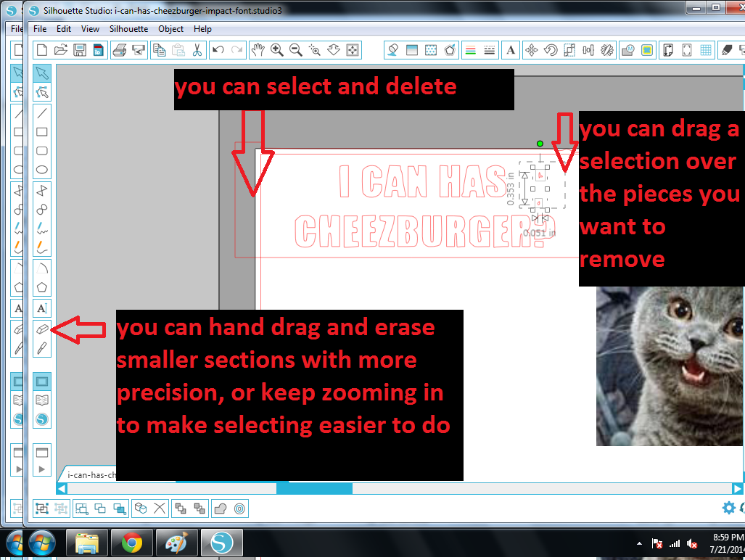Select the Arc drawing tool
Image resolution: width=745 pixels, height=560 pixels.
[x=42, y=268]
